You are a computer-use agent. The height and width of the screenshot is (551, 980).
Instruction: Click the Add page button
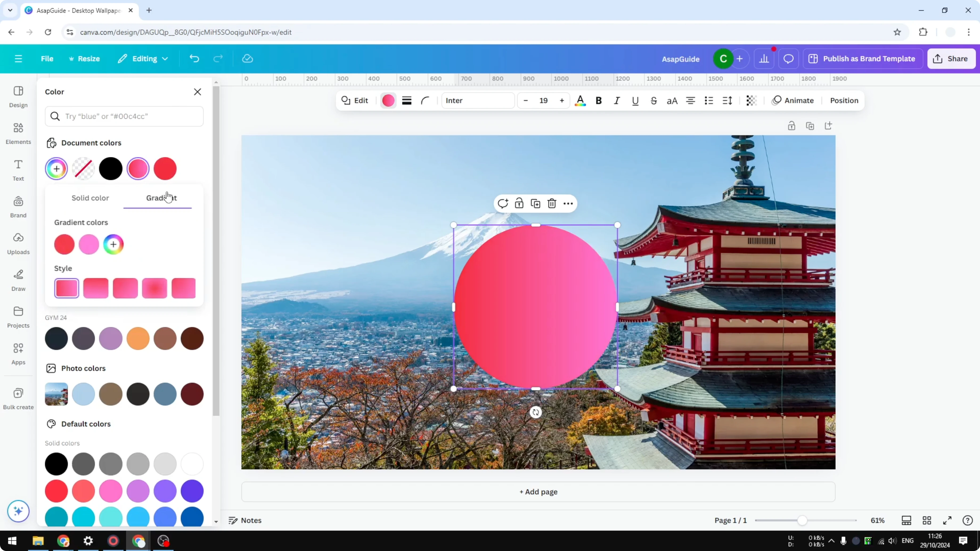(x=538, y=492)
